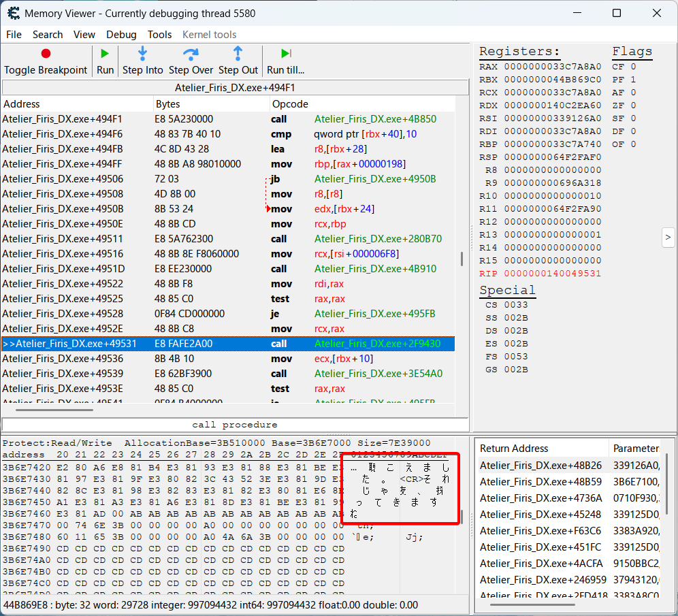Click the RAX register value

tap(552, 67)
